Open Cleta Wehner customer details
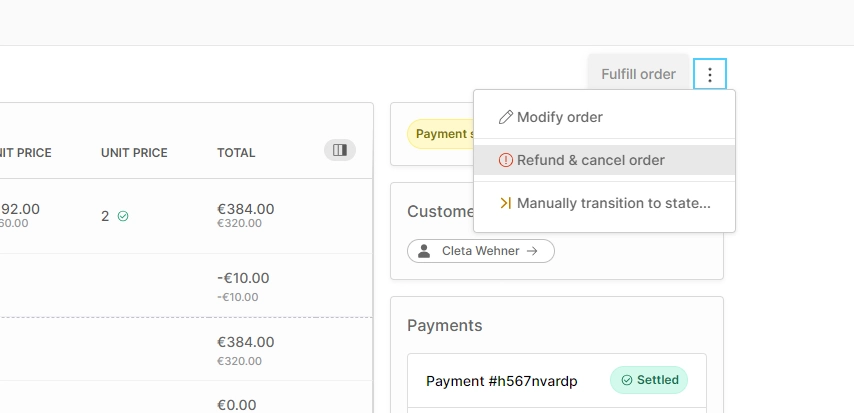This screenshot has height=413, width=854. [x=480, y=251]
